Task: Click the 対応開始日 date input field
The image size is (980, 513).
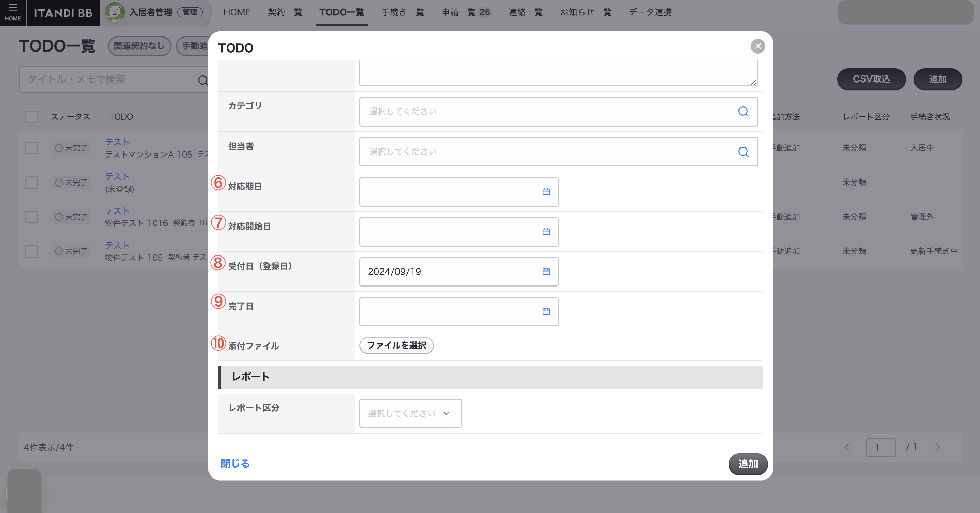Action: click(x=459, y=232)
